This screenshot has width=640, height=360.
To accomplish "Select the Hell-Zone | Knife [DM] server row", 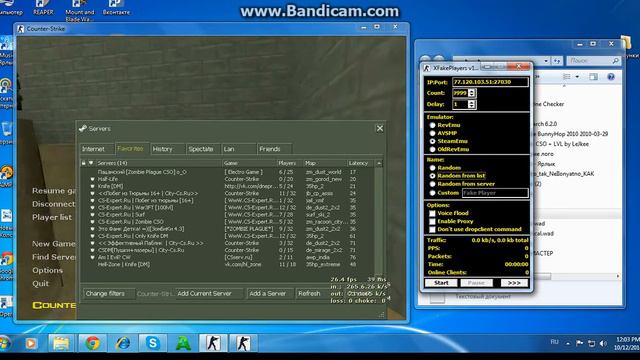I will point(228,264).
